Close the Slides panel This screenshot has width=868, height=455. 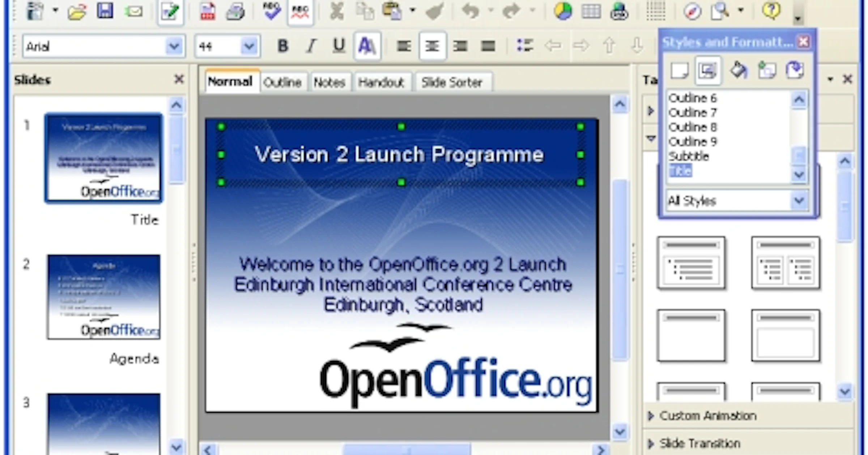pyautogui.click(x=179, y=79)
